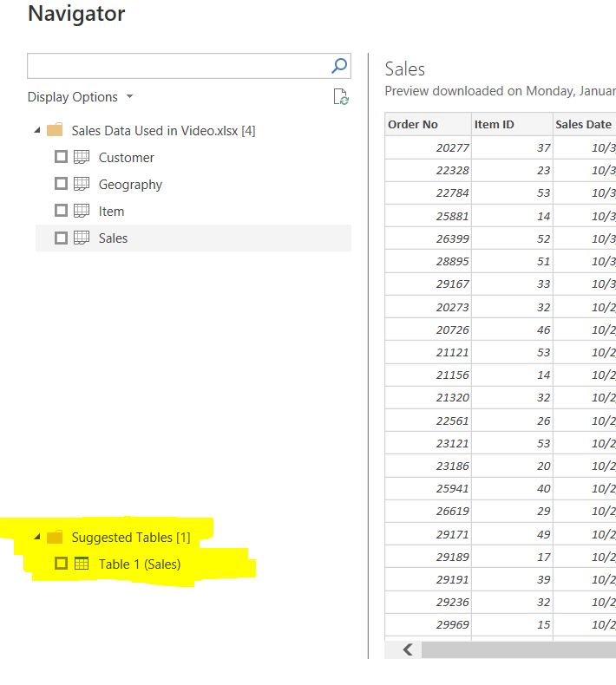Screen dimensions: 616x685
Task: Click the Table 1 (Sales) table icon
Action: click(82, 564)
